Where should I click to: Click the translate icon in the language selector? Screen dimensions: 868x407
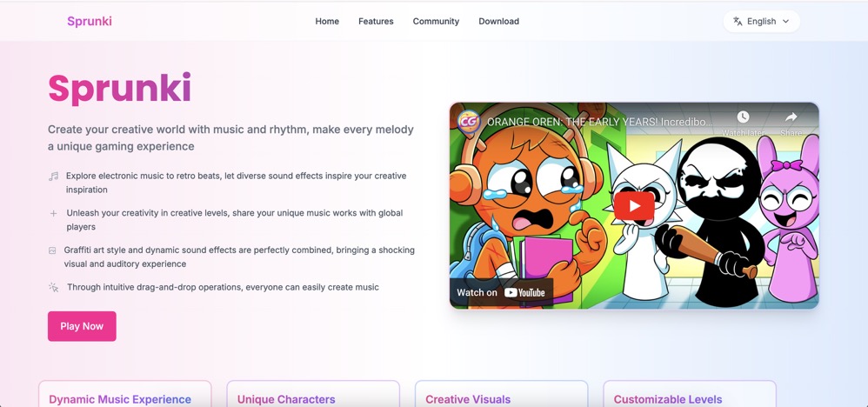[x=738, y=21]
